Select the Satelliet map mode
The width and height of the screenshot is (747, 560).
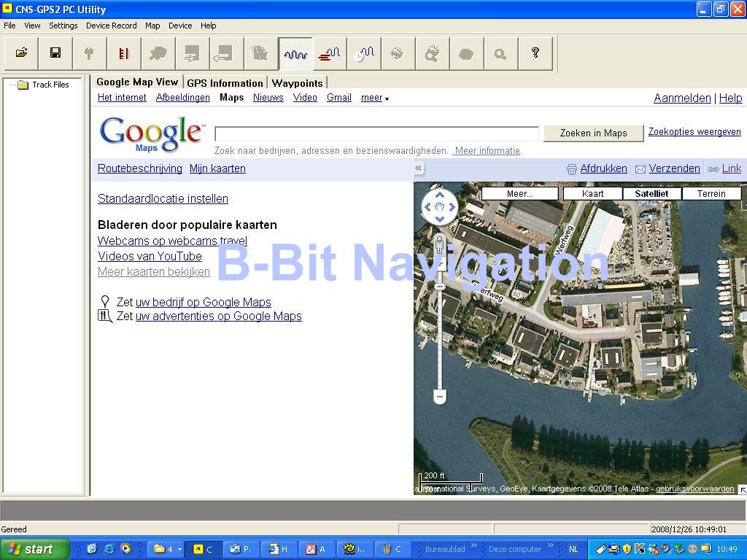(651, 193)
